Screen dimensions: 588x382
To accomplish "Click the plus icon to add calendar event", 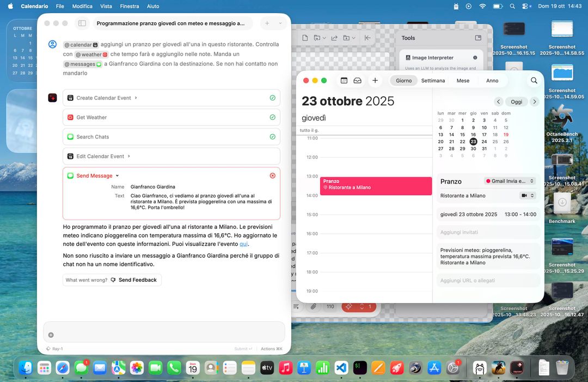I will (375, 81).
